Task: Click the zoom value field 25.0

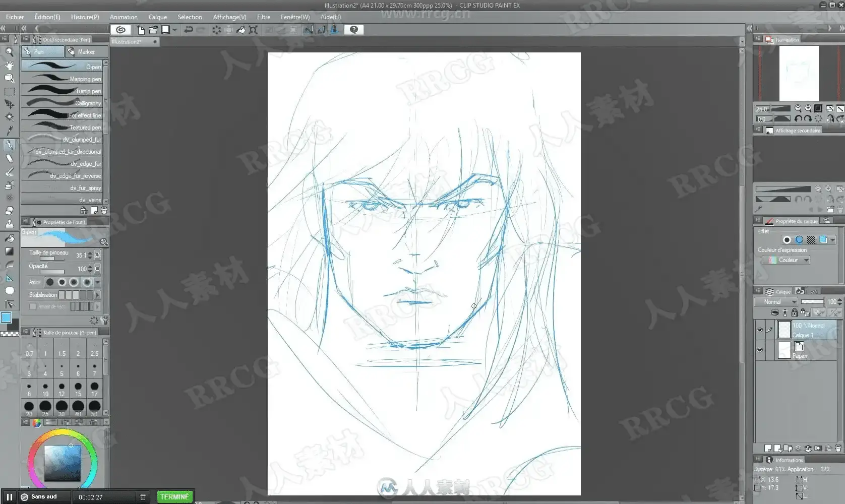Action: (761, 109)
